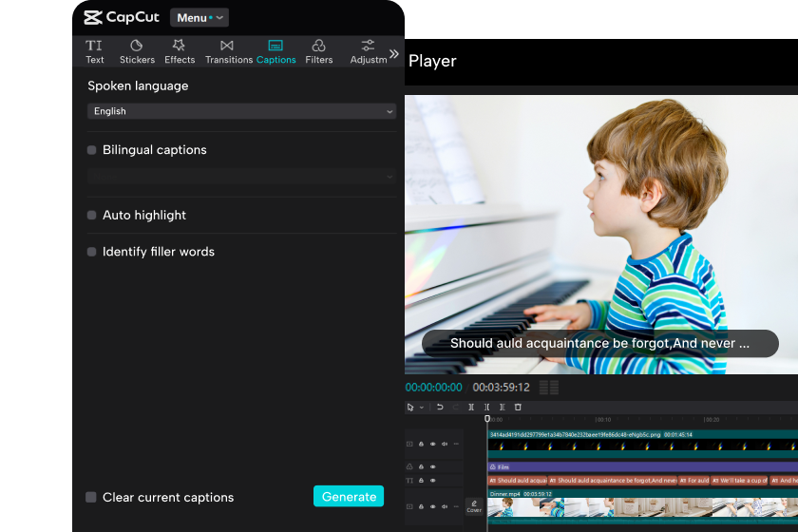Click the Delete right trim icon
Image resolution: width=798 pixels, height=532 pixels.
click(503, 407)
